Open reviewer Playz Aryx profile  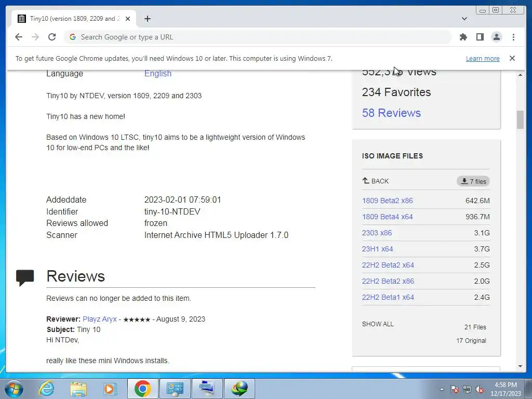pos(99,319)
